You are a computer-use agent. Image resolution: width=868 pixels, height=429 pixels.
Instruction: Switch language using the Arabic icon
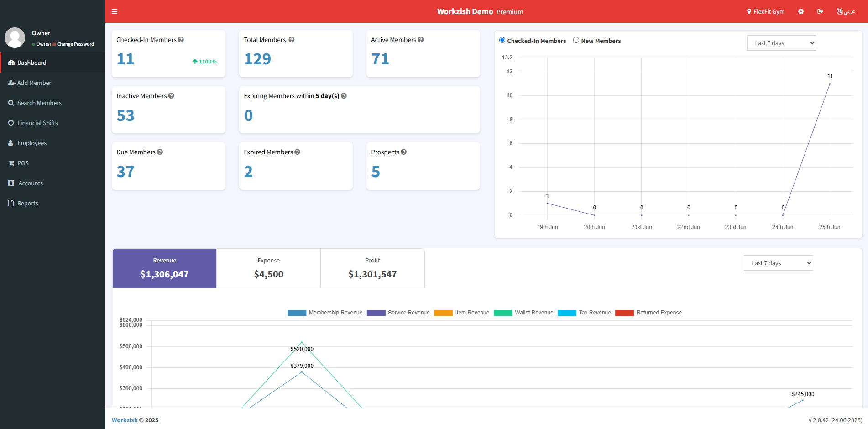[846, 11]
